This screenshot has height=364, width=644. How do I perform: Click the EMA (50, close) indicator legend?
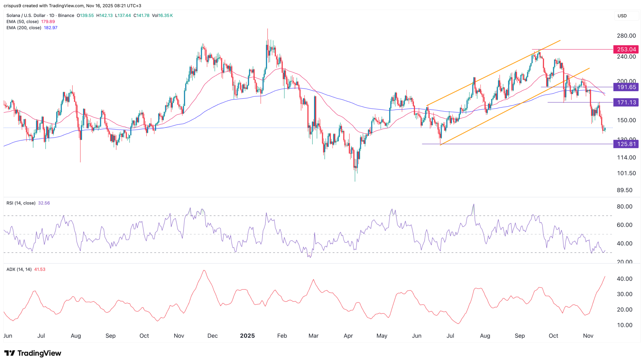tap(22, 22)
